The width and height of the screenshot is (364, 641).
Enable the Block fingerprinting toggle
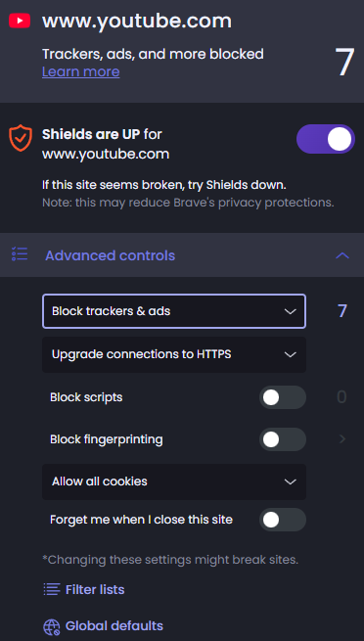tap(282, 439)
